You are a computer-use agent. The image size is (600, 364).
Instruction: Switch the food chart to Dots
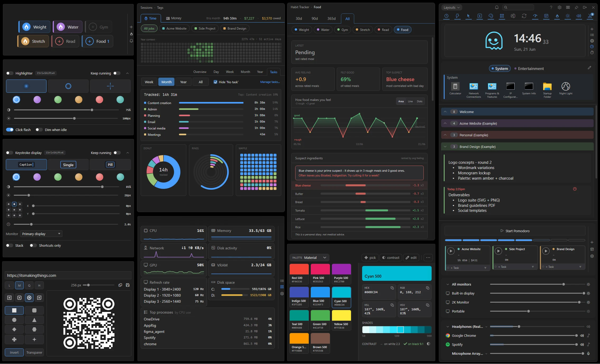tap(419, 101)
